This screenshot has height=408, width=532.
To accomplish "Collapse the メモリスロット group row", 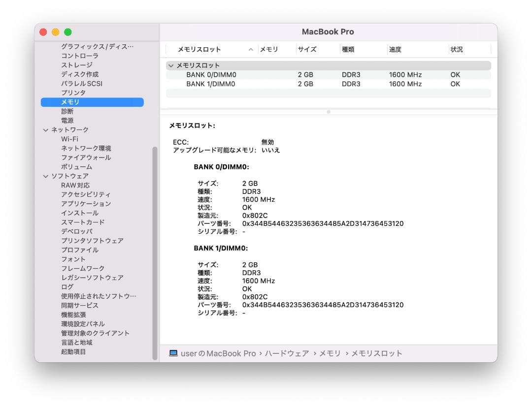I will click(x=171, y=65).
